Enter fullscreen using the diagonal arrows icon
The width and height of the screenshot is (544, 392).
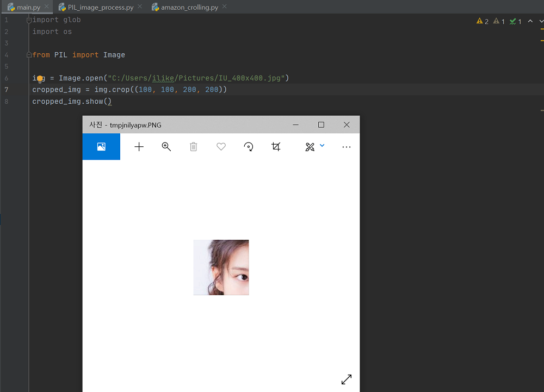[347, 379]
